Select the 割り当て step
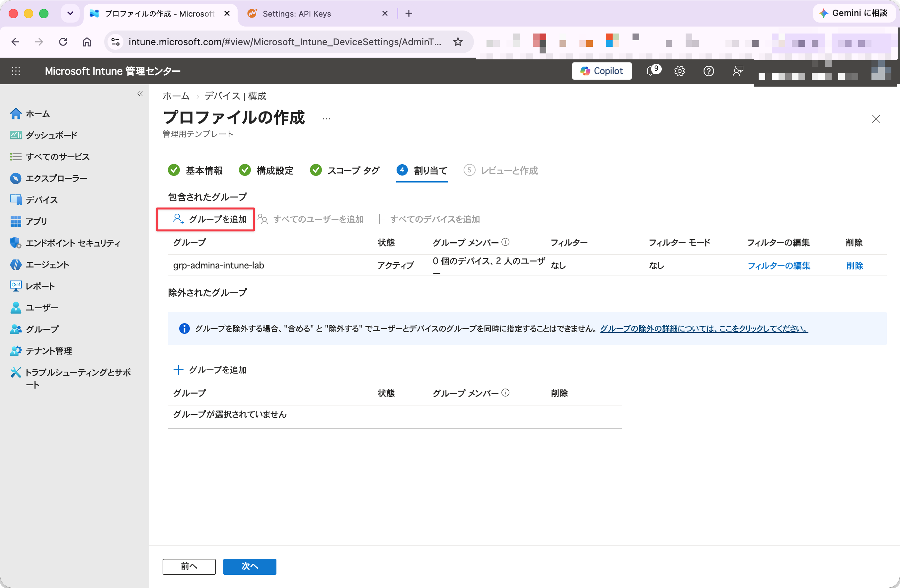The width and height of the screenshot is (900, 588). [422, 170]
